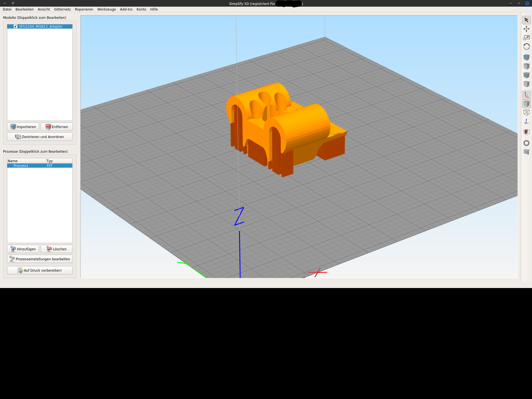Click the Typ column header
This screenshot has width=532, height=399.
click(59, 161)
